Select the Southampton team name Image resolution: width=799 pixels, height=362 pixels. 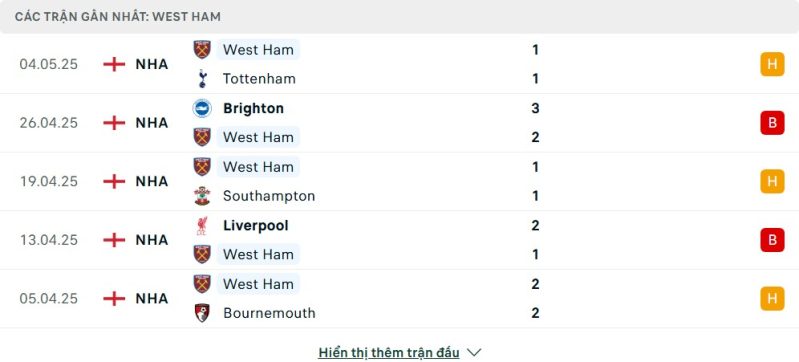pyautogui.click(x=269, y=196)
